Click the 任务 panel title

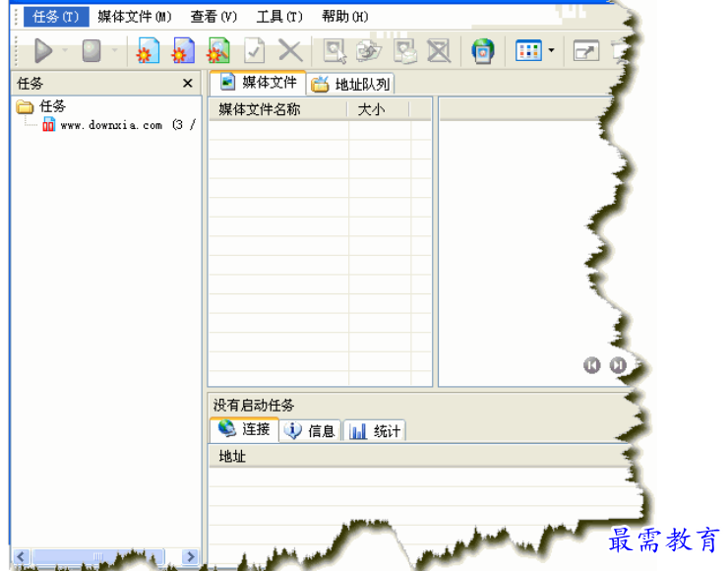coord(30,83)
